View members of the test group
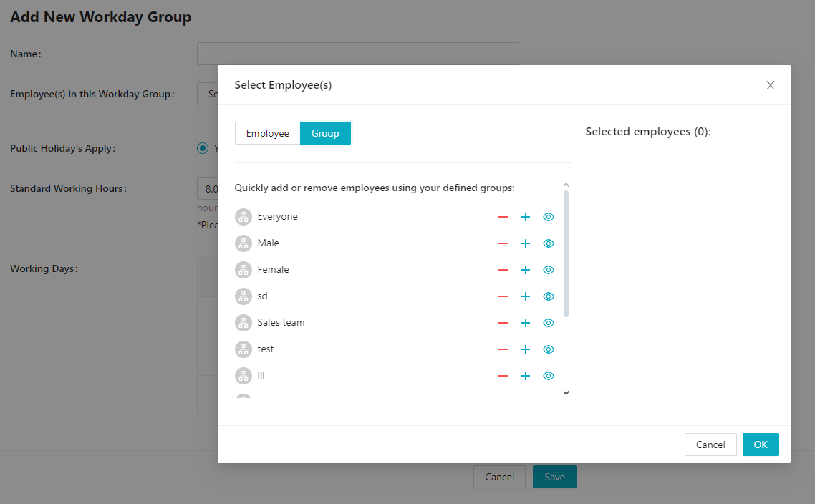 tap(549, 349)
